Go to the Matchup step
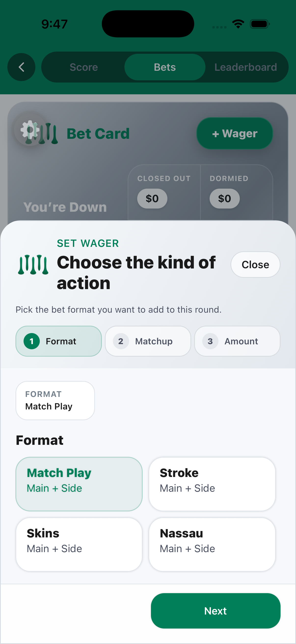The width and height of the screenshot is (296, 644). (148, 341)
